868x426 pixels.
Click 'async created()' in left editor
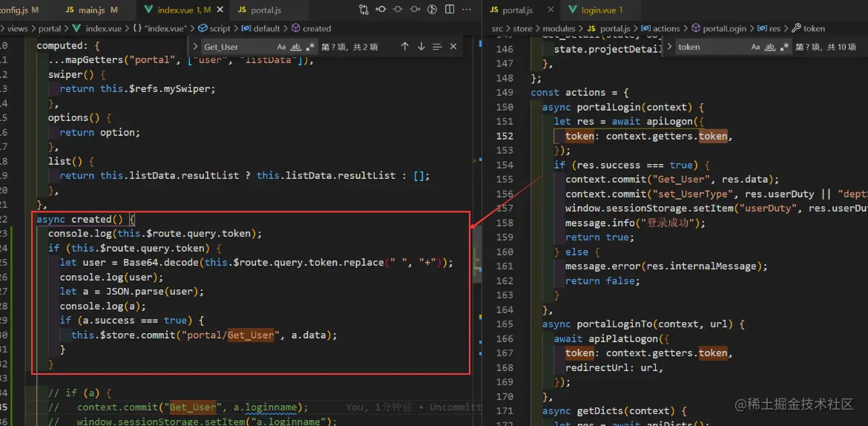[79, 219]
